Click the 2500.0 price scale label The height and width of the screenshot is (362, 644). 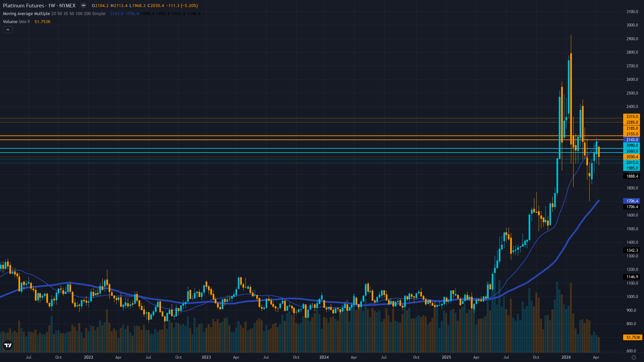click(x=632, y=93)
